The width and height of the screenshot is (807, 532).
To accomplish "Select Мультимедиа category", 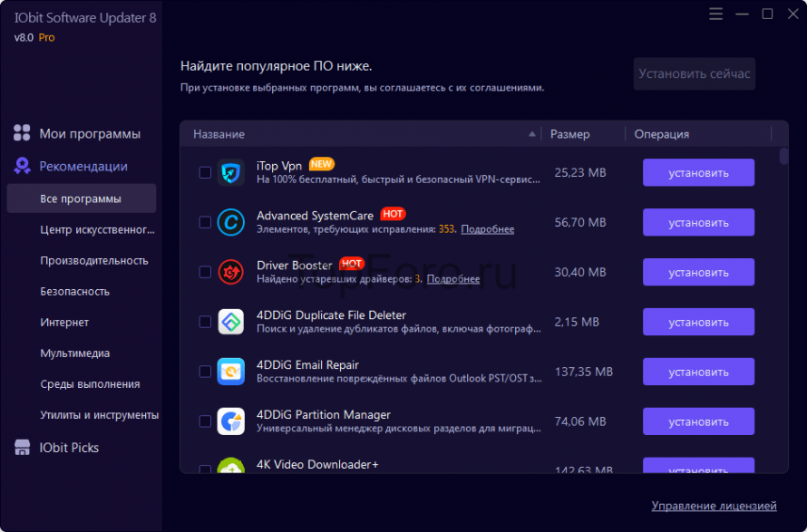I will point(75,353).
